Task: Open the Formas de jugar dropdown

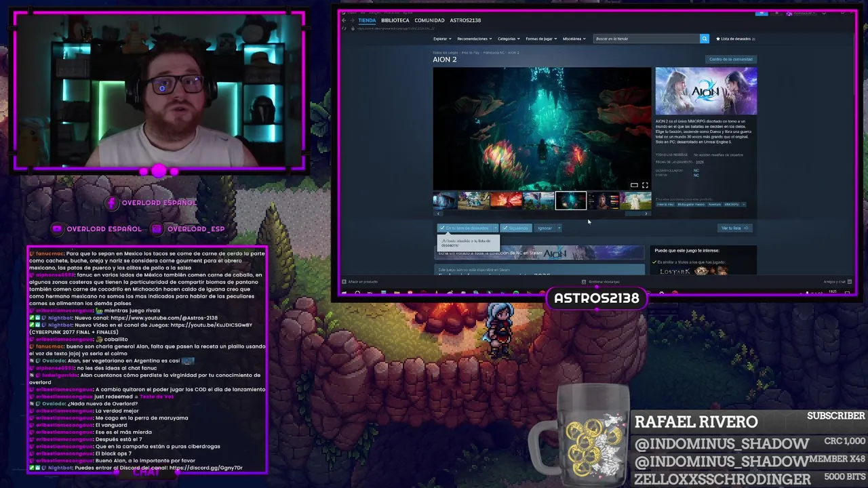Action: [541, 39]
